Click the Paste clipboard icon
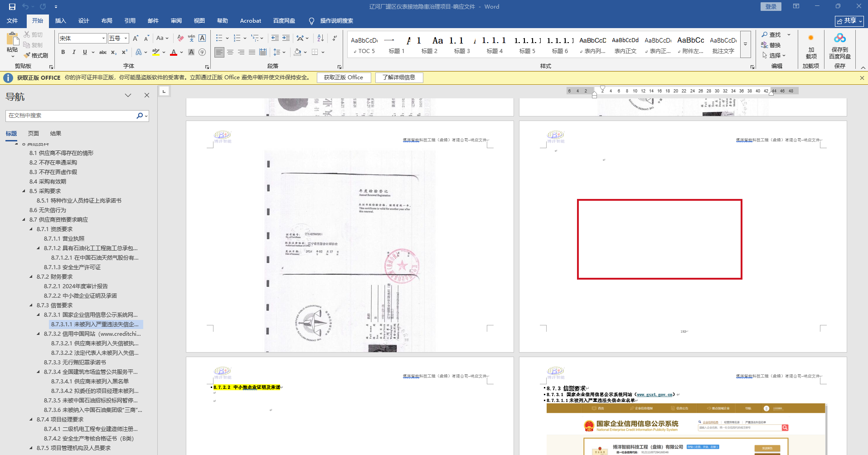Viewport: 868px width, 455px height. (x=12, y=39)
